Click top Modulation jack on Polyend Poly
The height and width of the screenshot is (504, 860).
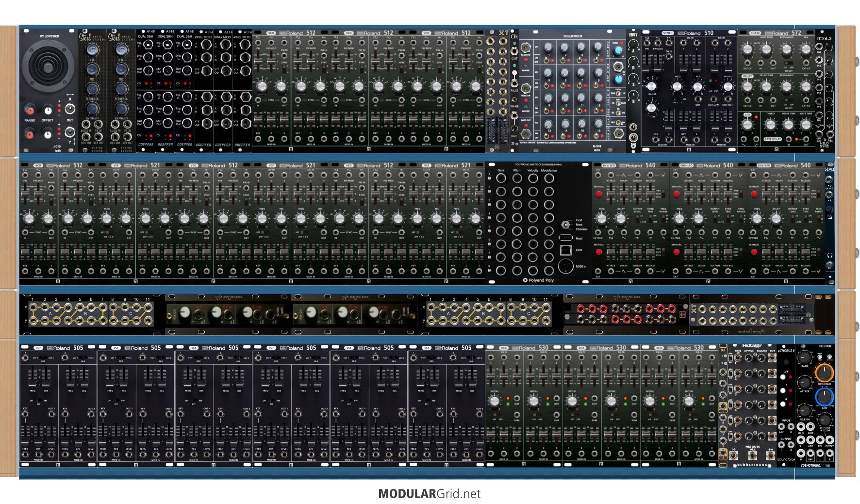pos(549,178)
